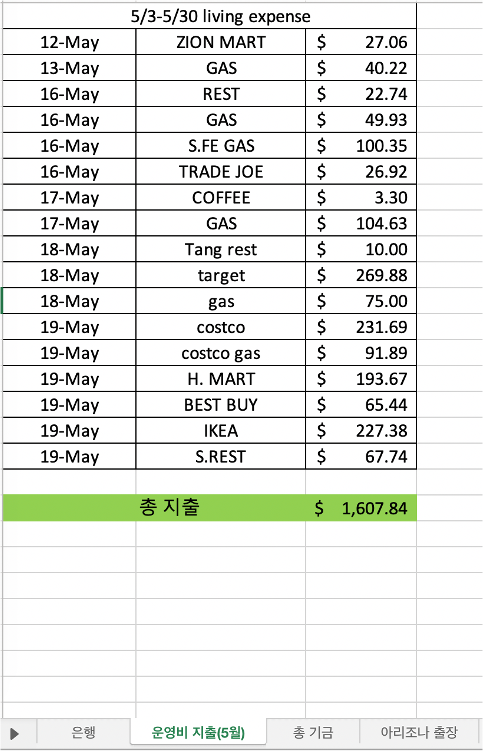Select the Tang rest cell
The image size is (483, 752).
point(221,249)
